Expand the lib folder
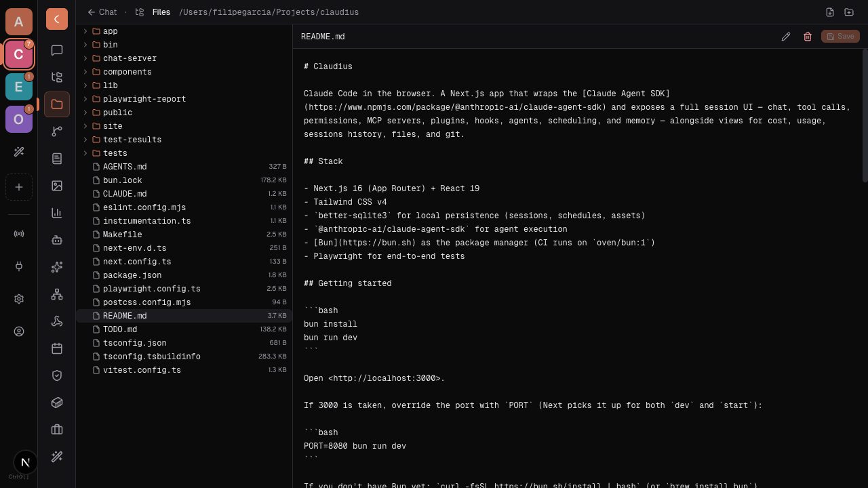868x488 pixels. (184, 85)
